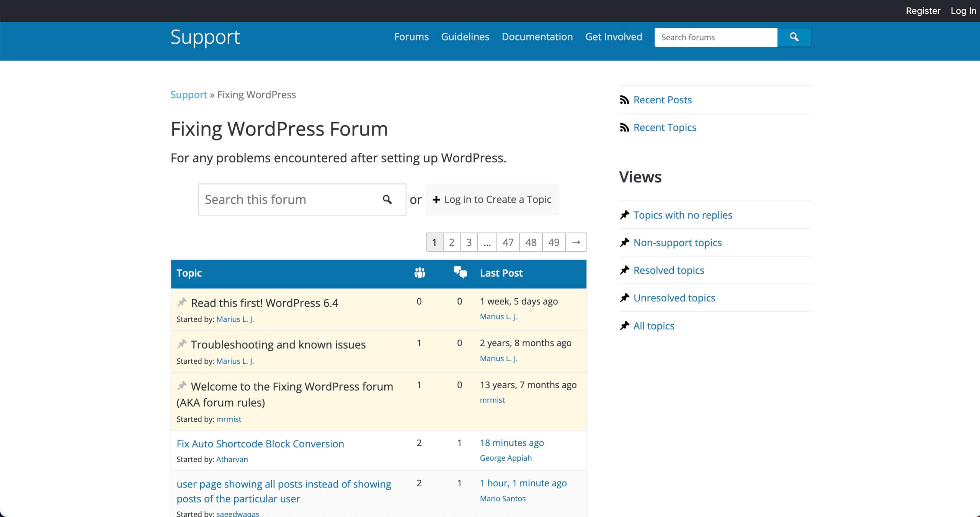Open Resolved topics view
The width and height of the screenshot is (980, 517).
669,270
